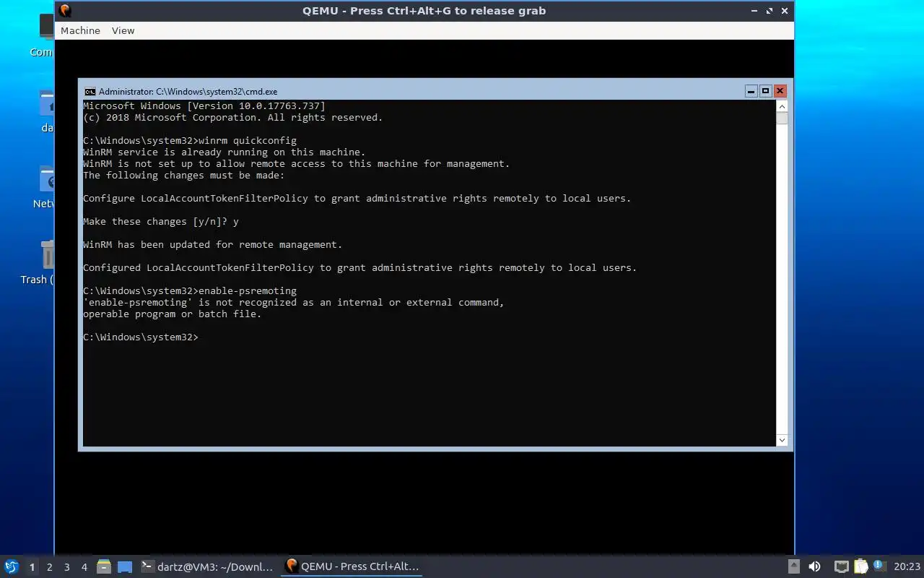Click the wired network tray icon

click(841, 566)
